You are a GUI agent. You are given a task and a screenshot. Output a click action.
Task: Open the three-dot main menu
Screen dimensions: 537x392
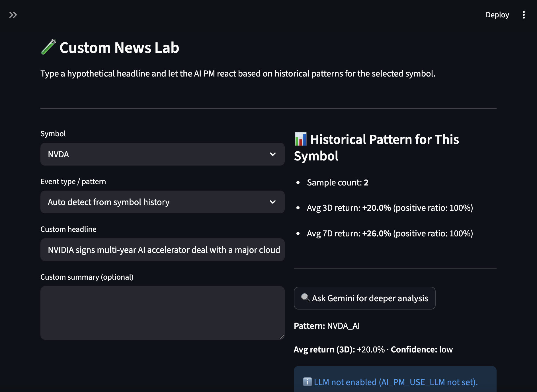tap(524, 15)
